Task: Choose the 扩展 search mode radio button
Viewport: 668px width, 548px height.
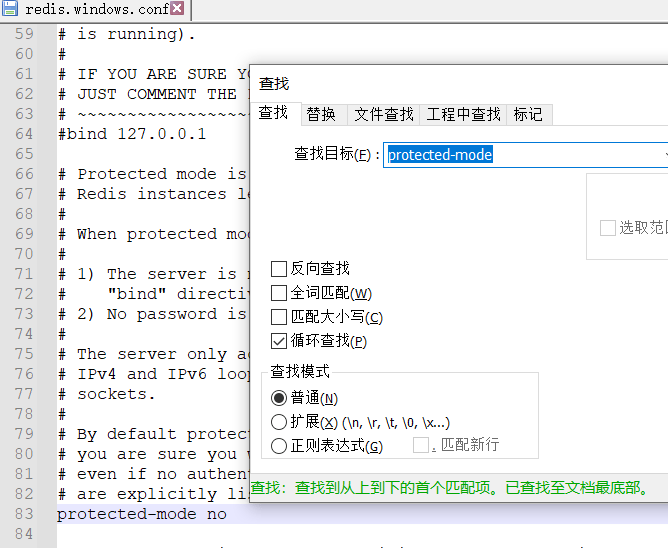Action: pyautogui.click(x=279, y=422)
